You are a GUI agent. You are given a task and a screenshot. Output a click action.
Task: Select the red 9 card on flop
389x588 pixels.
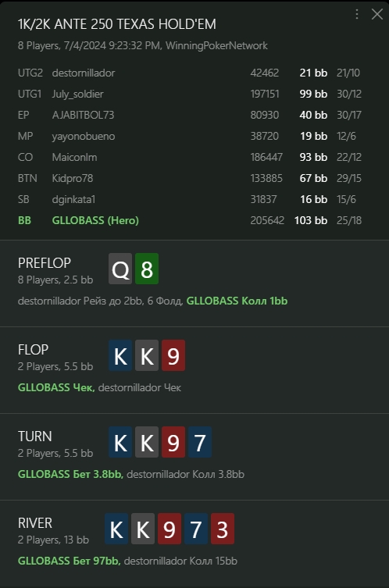pyautogui.click(x=173, y=355)
